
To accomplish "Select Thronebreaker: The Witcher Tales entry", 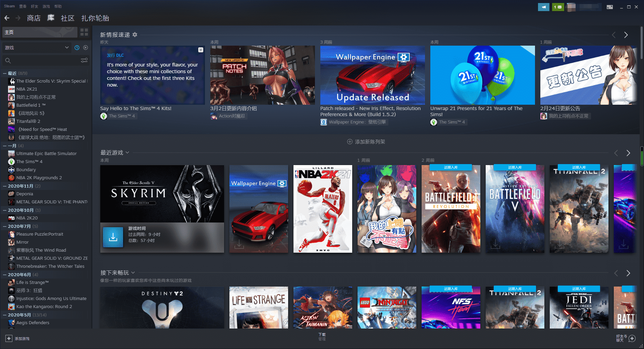I will click(50, 266).
